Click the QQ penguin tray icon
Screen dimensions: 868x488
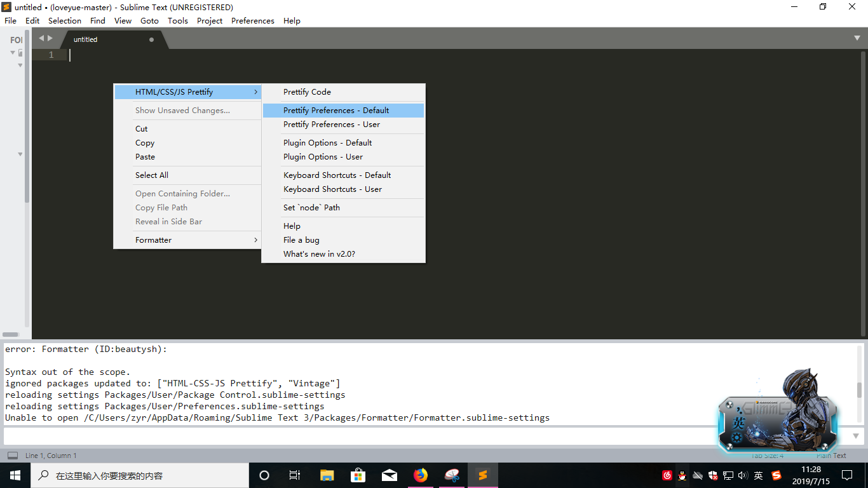pyautogui.click(x=682, y=475)
